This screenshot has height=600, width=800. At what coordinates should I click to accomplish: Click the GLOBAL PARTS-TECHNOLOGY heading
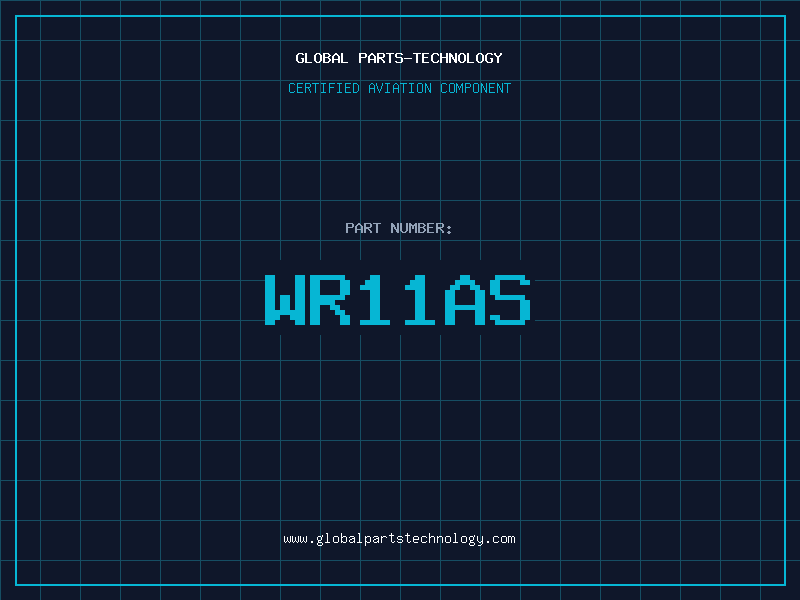[x=399, y=58]
